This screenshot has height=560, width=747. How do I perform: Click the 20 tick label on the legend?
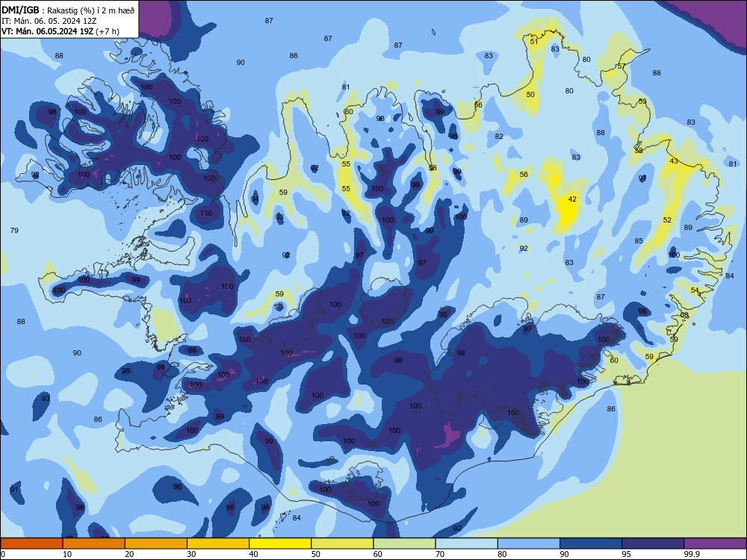[x=129, y=554]
